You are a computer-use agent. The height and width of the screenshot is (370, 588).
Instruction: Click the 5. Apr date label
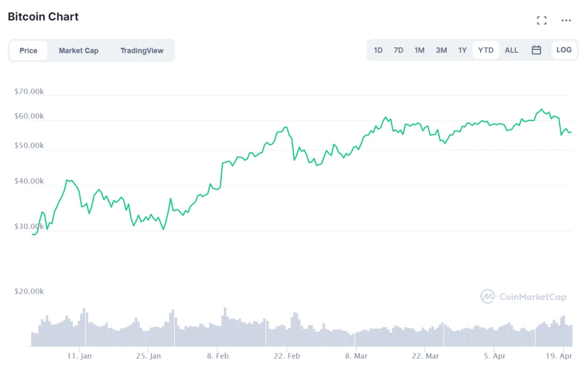495,356
